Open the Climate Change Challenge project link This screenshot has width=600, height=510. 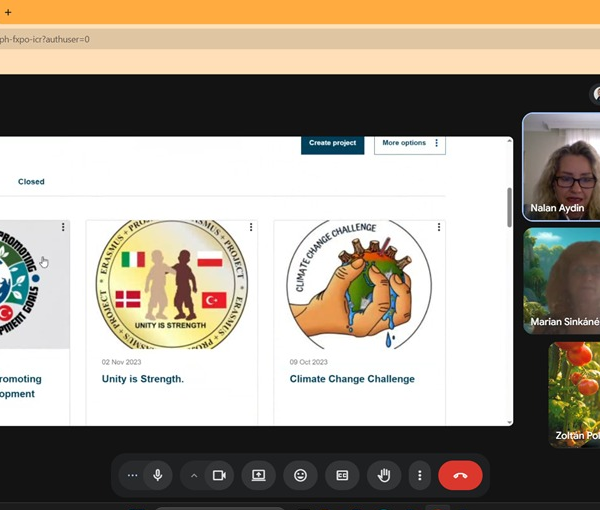click(352, 379)
